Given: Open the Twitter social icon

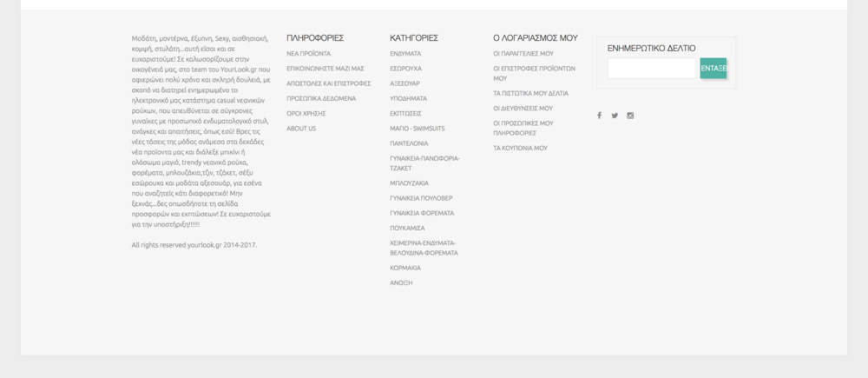Looking at the screenshot, I should click(615, 116).
